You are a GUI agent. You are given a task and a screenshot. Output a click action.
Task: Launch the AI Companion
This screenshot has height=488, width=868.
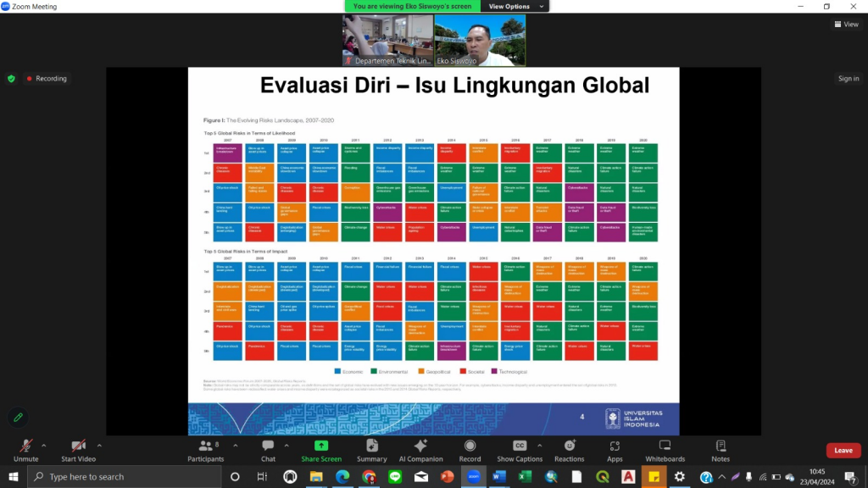[x=420, y=450]
